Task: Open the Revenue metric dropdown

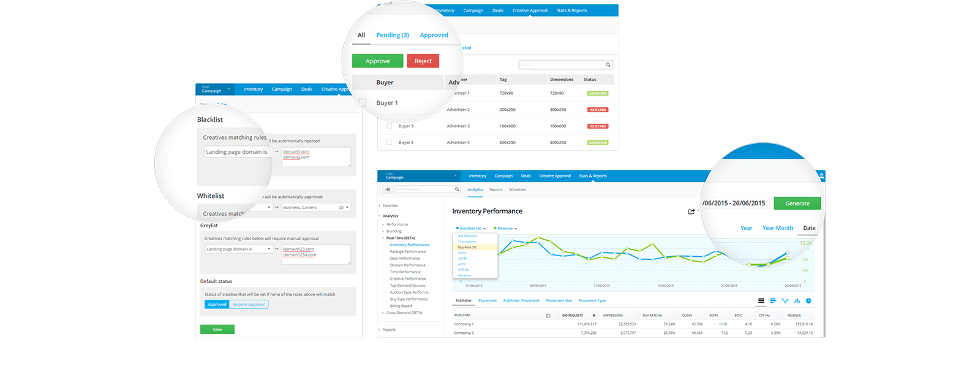Action: 506,229
